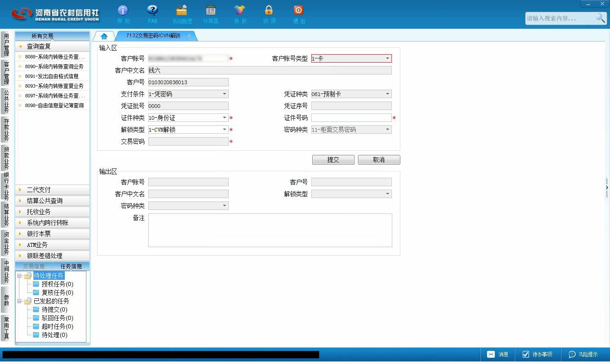The height and width of the screenshot is (364, 610).
Task: Open 8088-系统内转账业务查 transaction
Action: (x=53, y=57)
